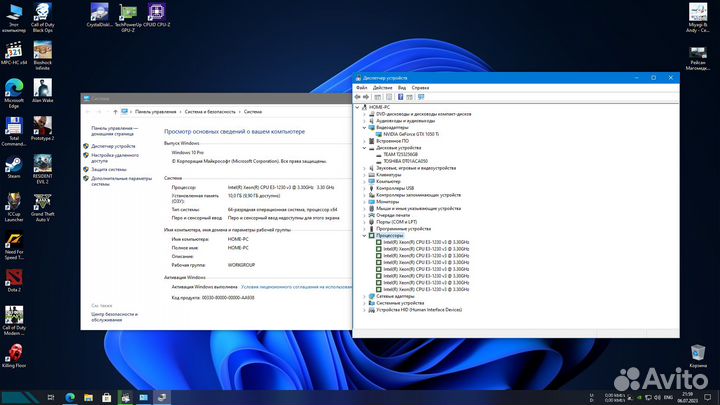Screen dimensions: 720x405
Task: Expand the DVD-дисководы category
Action: (365, 114)
